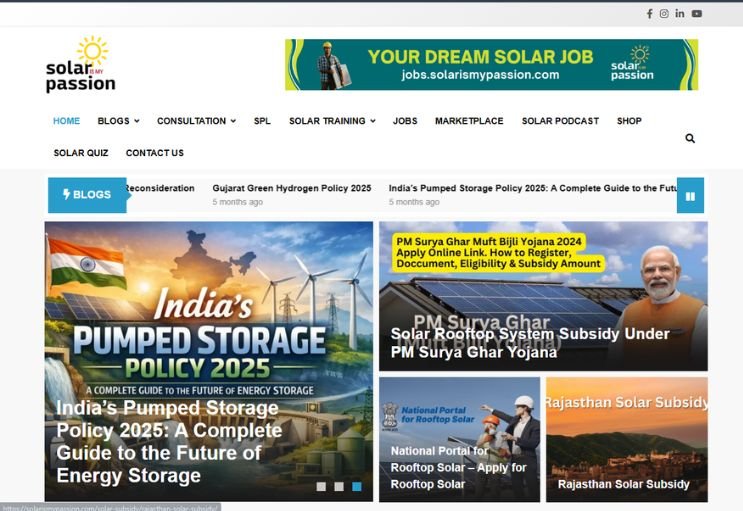Open Gujarat Green Hydrogen Policy 2025 ticker link

[x=292, y=188]
